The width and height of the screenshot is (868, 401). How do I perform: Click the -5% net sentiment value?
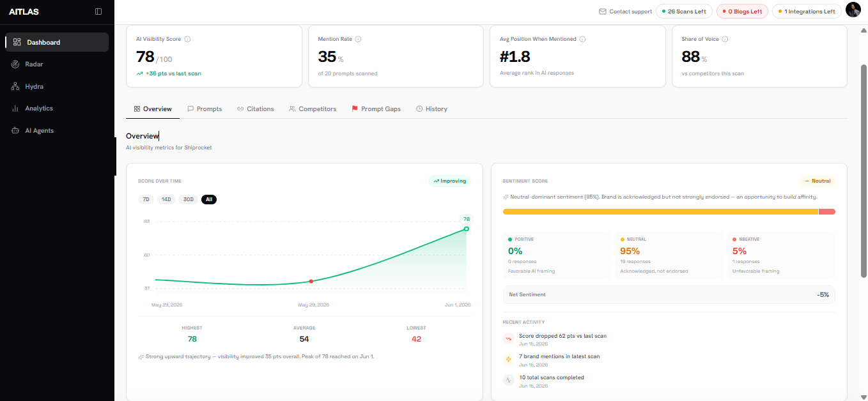coord(823,294)
